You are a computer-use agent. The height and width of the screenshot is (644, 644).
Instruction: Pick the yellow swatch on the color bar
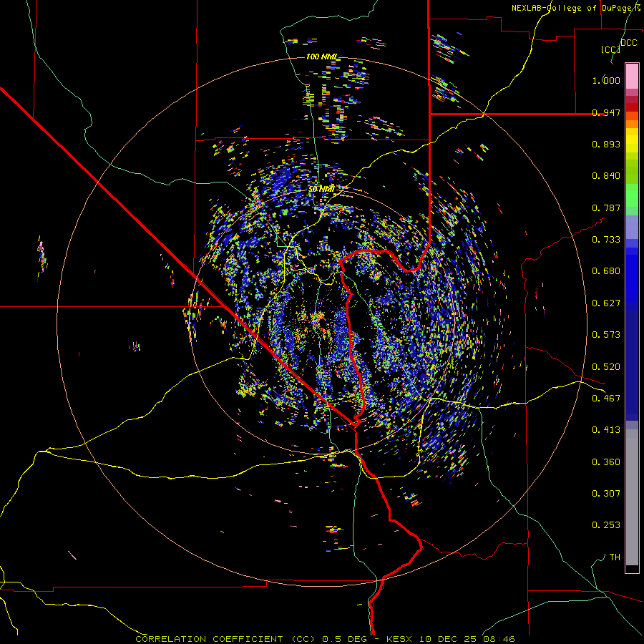[632, 140]
